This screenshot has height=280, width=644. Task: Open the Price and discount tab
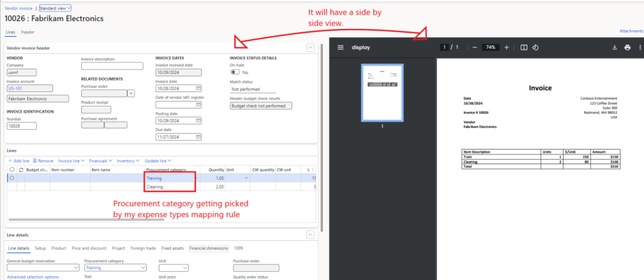click(x=89, y=248)
